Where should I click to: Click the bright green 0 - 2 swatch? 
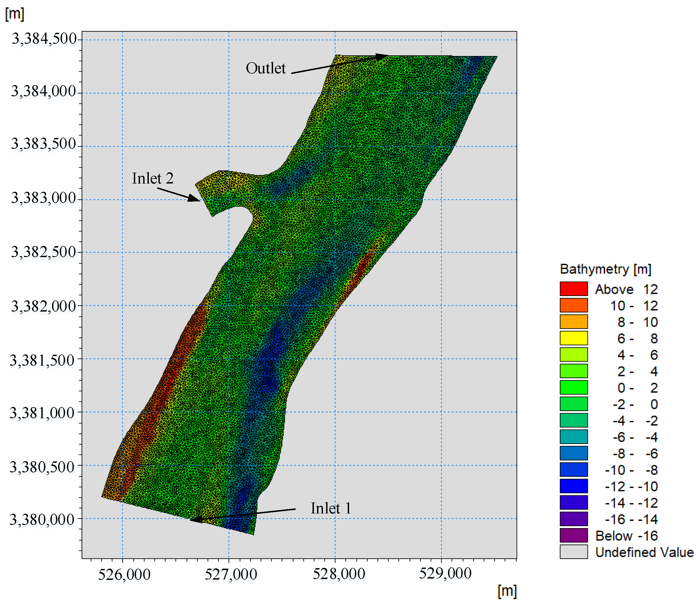573,388
